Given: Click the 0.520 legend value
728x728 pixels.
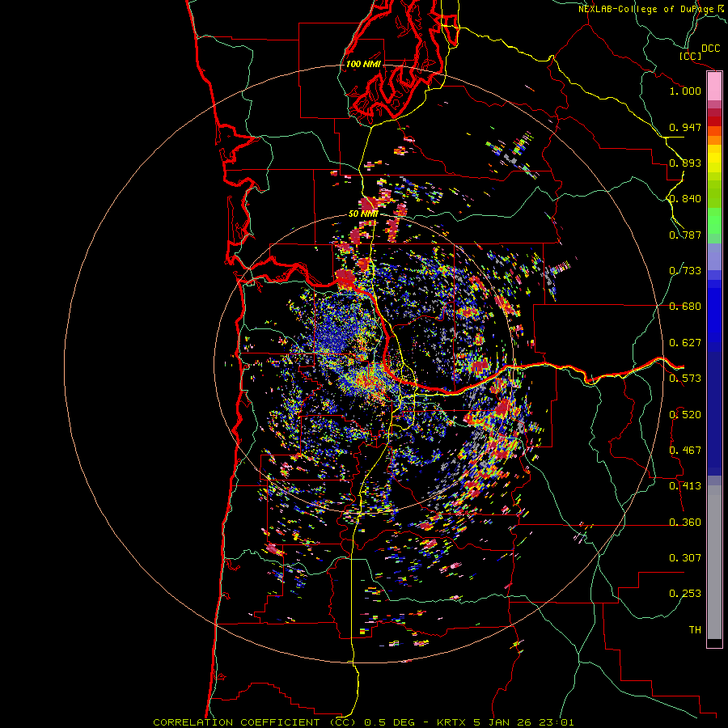Looking at the screenshot, I should coord(685,415).
